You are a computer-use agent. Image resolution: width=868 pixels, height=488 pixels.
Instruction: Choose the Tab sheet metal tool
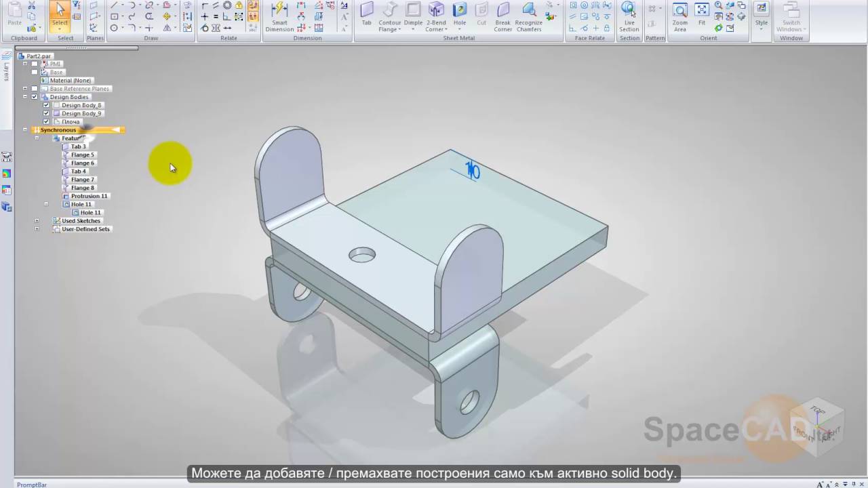coord(366,14)
